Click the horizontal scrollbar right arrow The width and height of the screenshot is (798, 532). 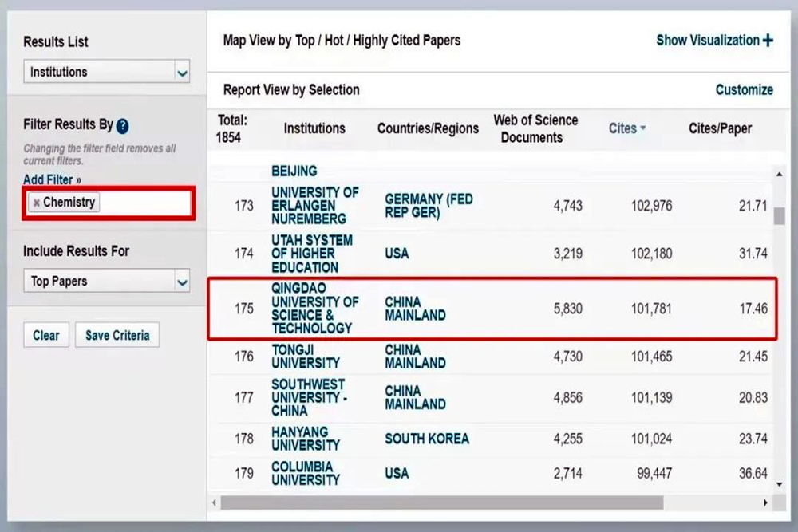click(x=765, y=503)
